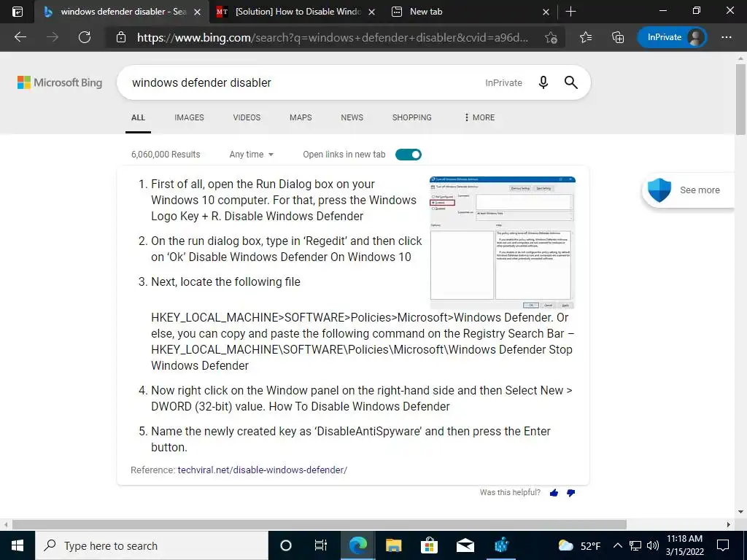Viewport: 747px width, 560px height.
Task: Click the vertical scrollbar thumb
Action: (x=740, y=99)
